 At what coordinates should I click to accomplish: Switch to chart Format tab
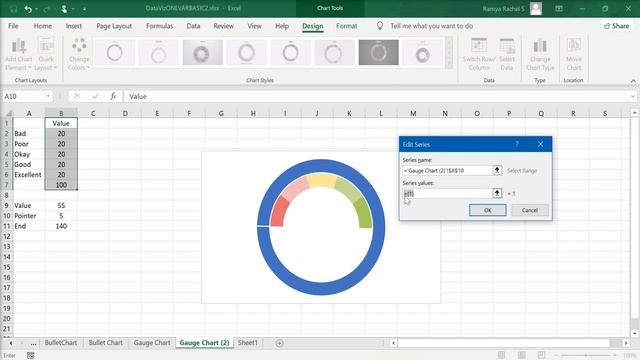pos(347,26)
